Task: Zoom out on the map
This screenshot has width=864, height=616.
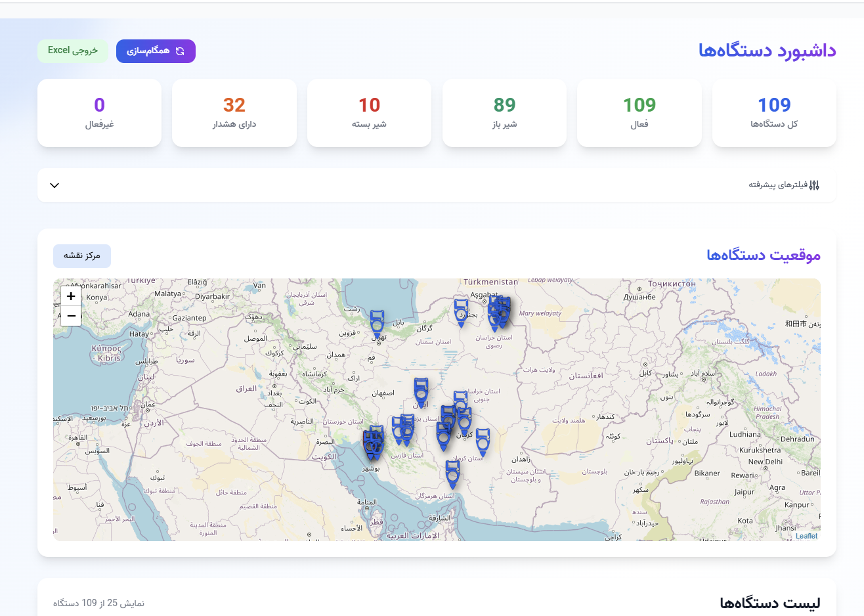Action: 71,316
